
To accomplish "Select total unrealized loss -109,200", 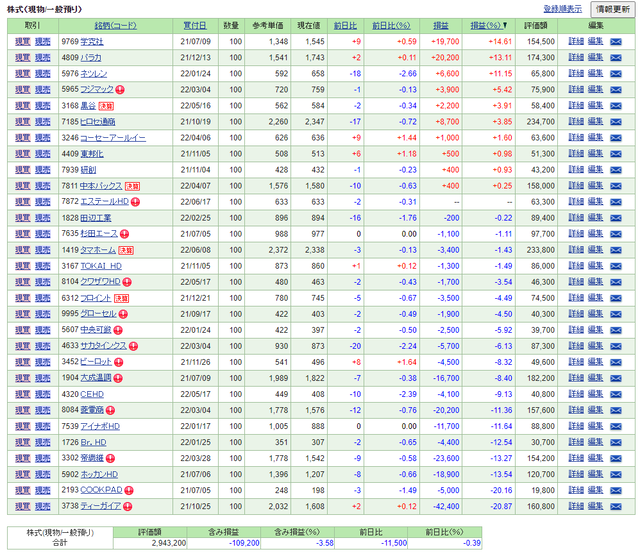I will [x=244, y=543].
